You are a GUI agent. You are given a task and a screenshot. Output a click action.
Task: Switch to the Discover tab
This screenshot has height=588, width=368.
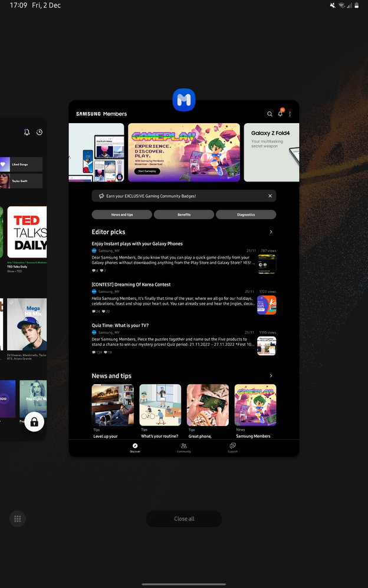(135, 448)
